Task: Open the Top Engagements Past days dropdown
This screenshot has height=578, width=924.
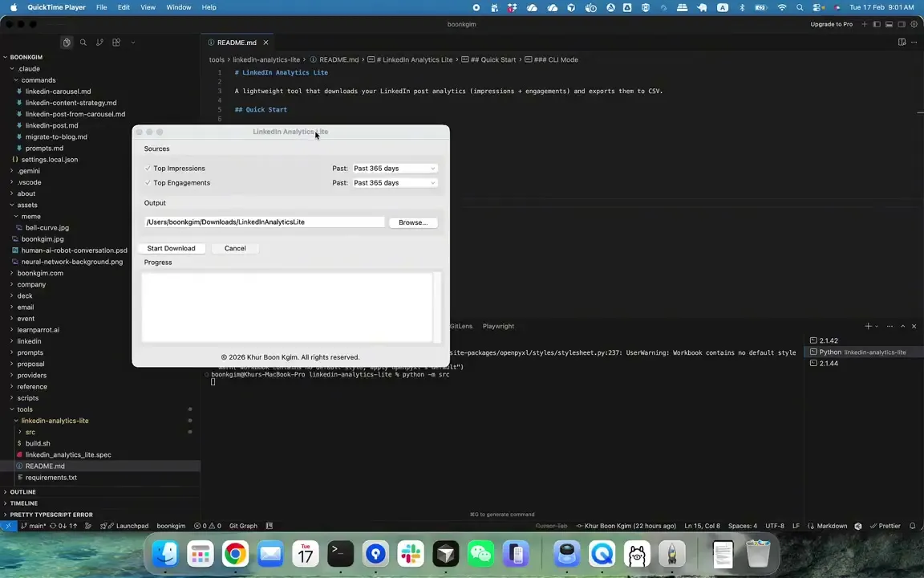Action: 395,183
